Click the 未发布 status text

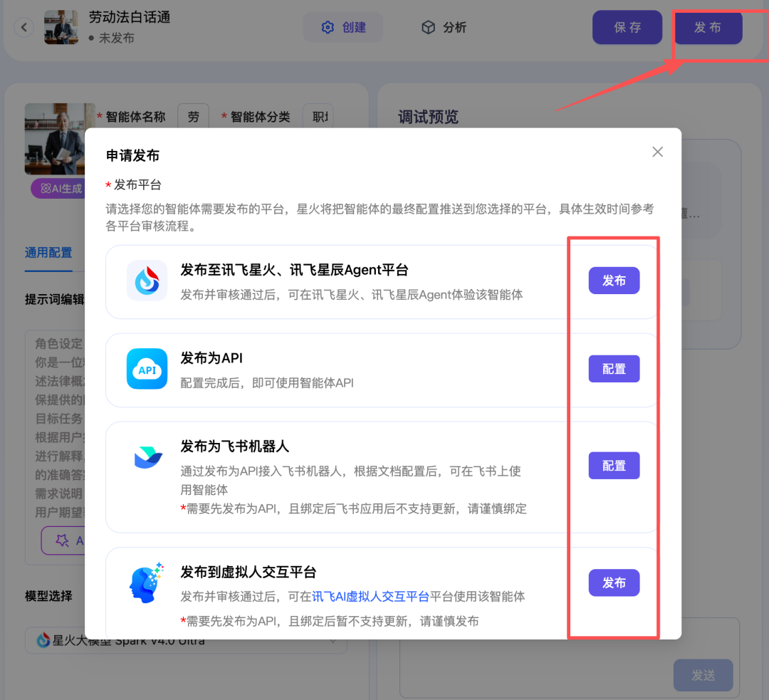coord(116,38)
